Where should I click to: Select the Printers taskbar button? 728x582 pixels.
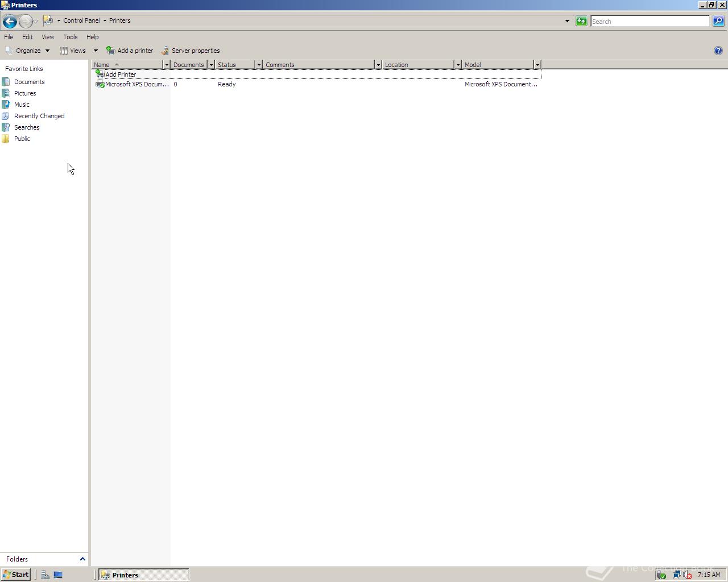click(144, 575)
